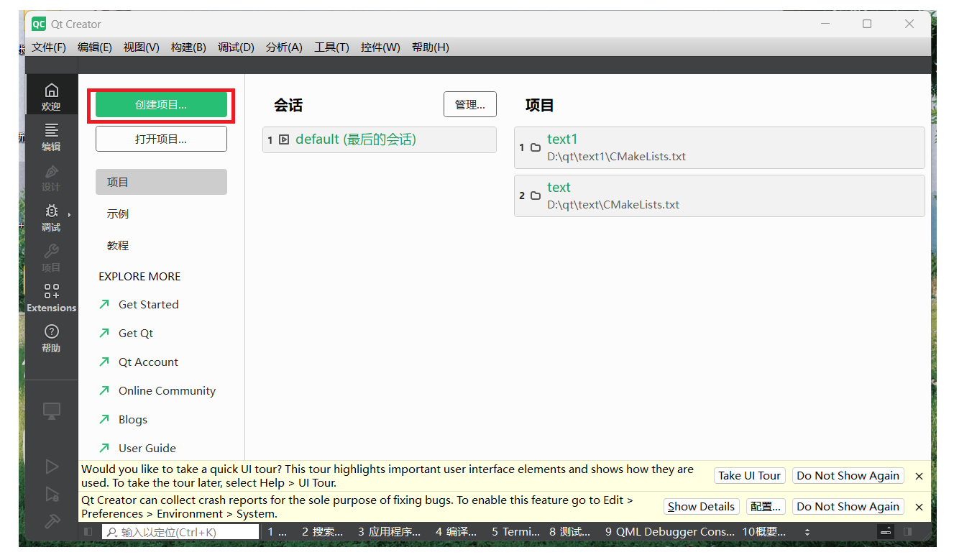
Task: Click the Take UI Tour button
Action: [749, 476]
